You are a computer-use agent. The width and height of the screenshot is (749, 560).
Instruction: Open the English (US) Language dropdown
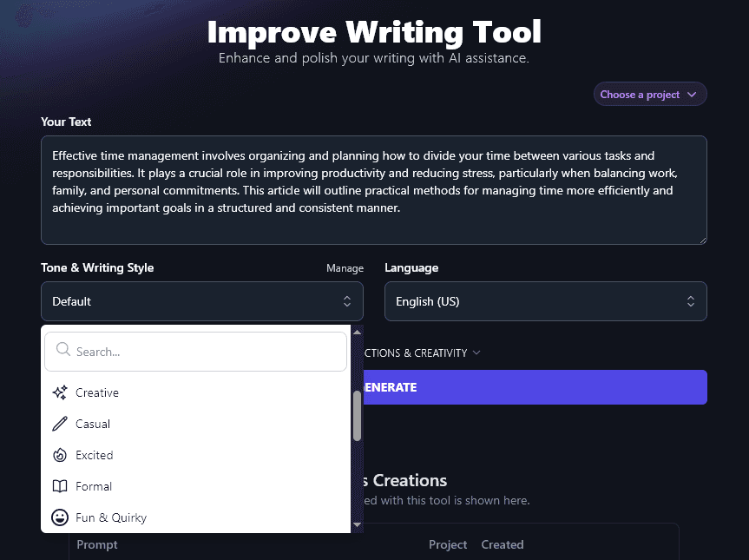[x=545, y=301]
